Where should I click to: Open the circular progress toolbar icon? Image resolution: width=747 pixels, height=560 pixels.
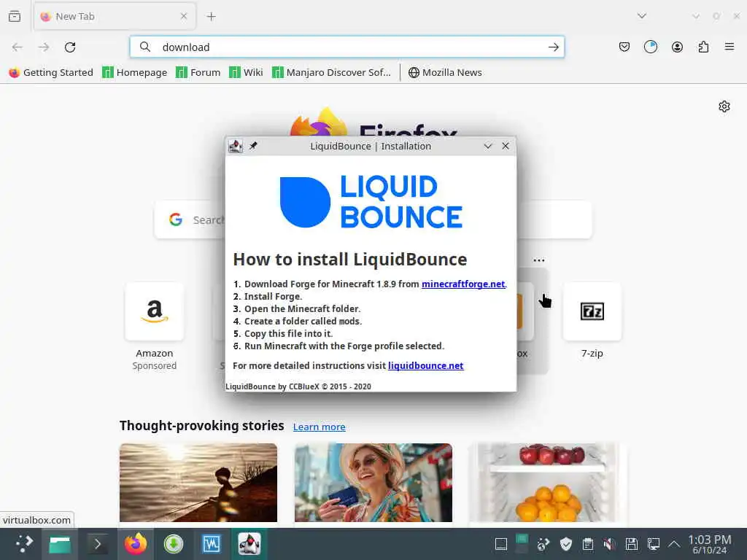point(650,47)
